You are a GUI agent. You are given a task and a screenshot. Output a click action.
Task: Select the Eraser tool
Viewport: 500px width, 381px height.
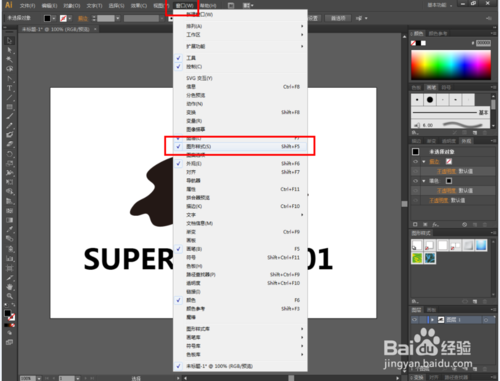click(9, 144)
